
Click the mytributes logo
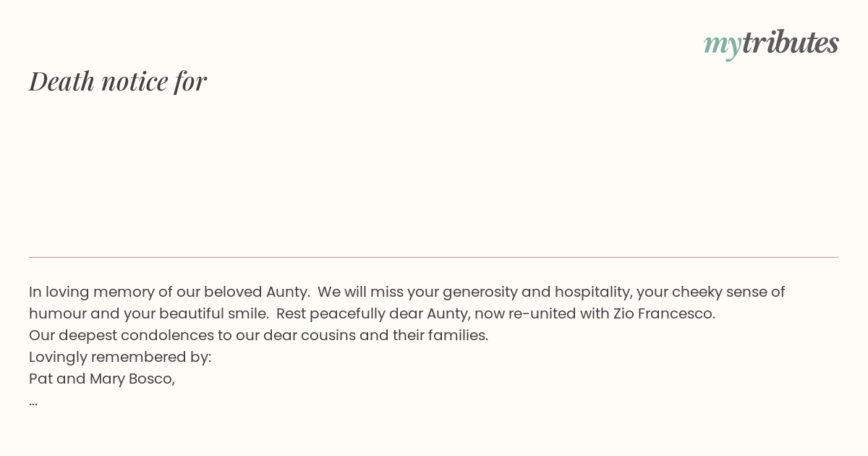pyautogui.click(x=771, y=43)
